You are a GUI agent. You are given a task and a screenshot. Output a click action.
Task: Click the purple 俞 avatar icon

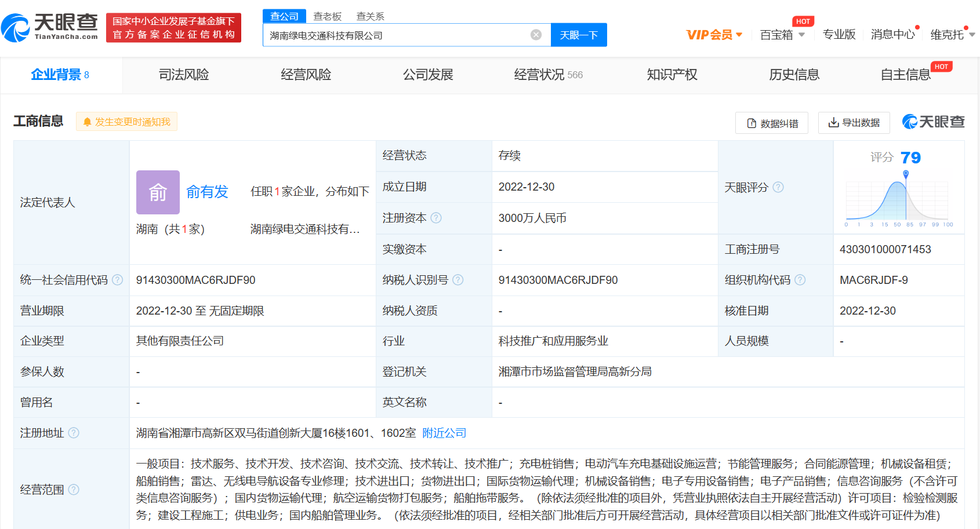(x=158, y=192)
